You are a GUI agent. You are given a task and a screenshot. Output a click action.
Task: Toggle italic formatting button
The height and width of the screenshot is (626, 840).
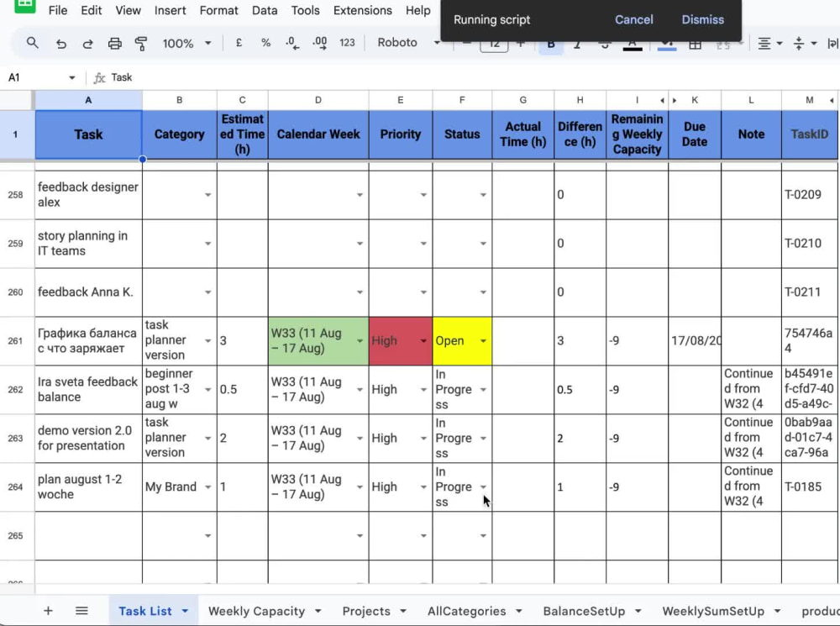click(578, 45)
